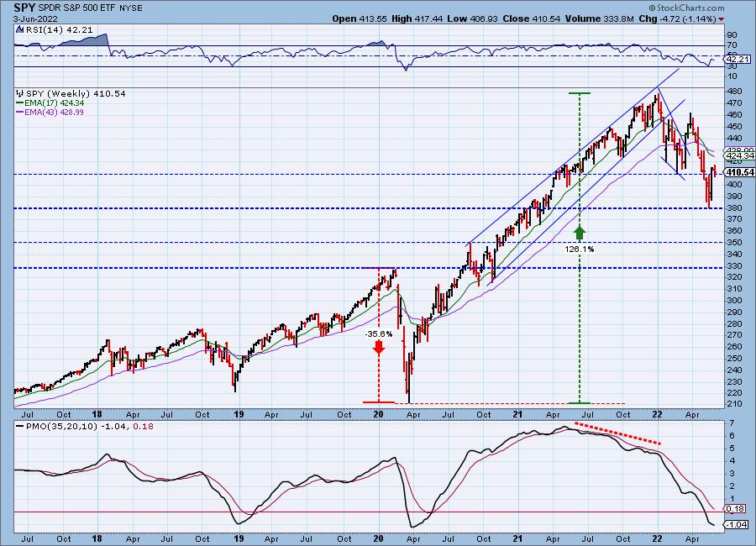Click the 210 label on the price axis
This screenshot has height=546, width=756.
(734, 404)
